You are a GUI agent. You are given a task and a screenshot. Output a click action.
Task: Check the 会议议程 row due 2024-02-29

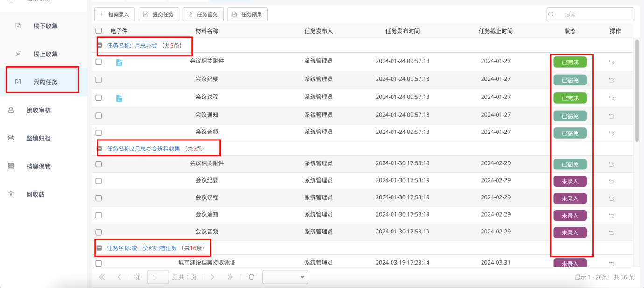point(98,198)
